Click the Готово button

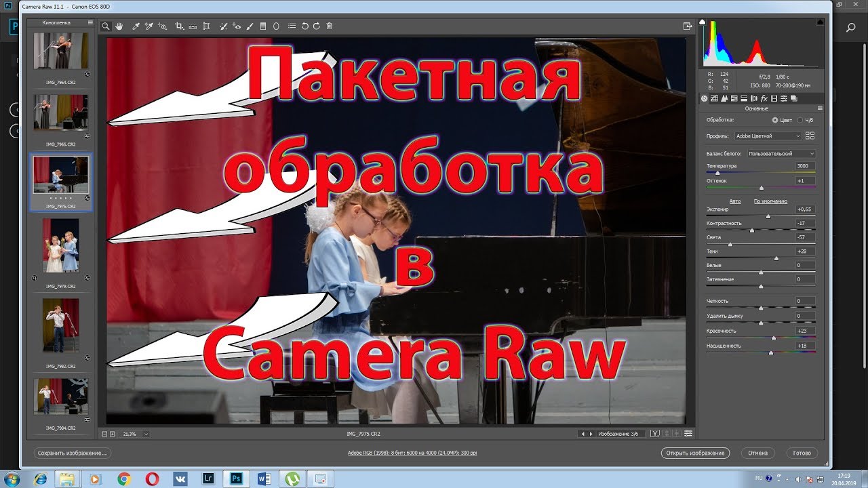tap(802, 453)
